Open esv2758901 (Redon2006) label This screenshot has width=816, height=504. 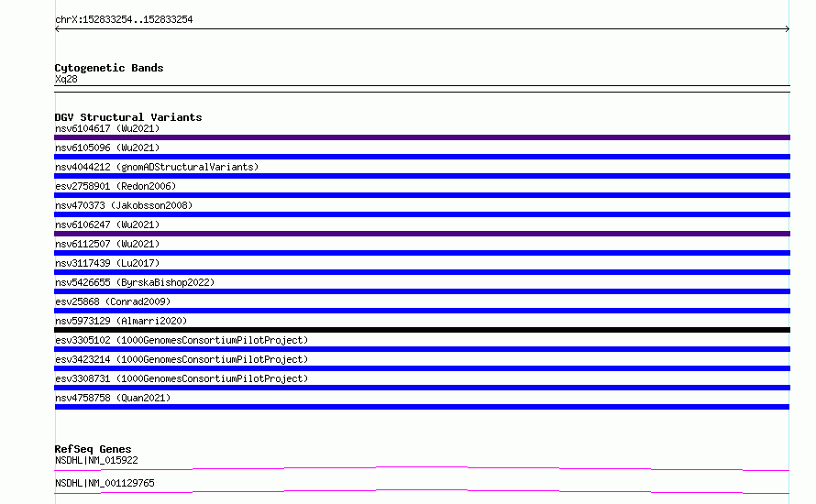tap(116, 186)
